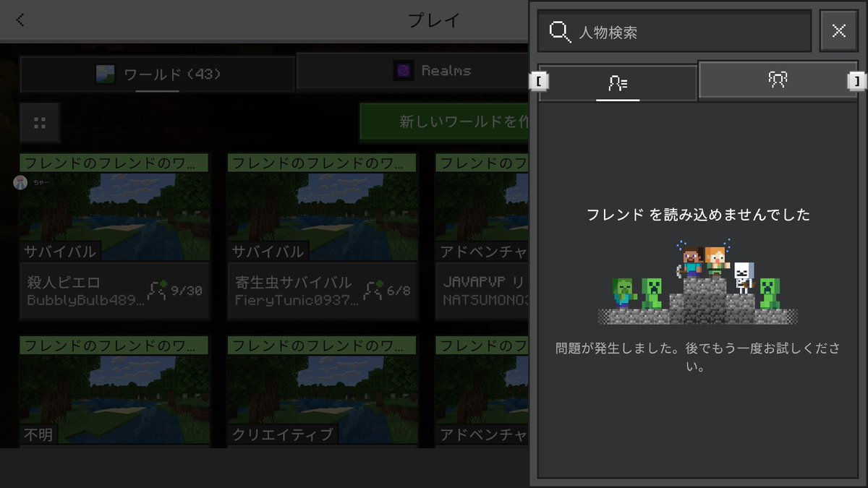Click the サバイバル label on 殺人ピエロ card
868x488 pixels.
[59, 252]
